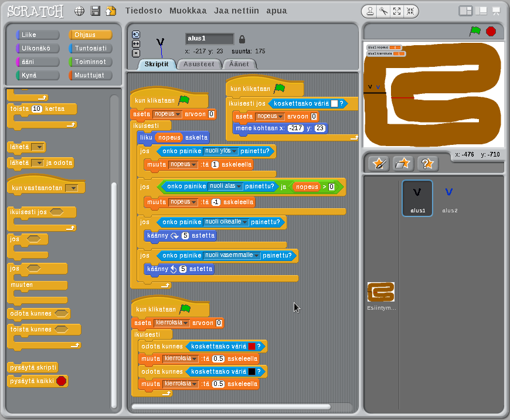Set rotation style to rotate freely
Viewport: 510px width, 420px height.
tap(136, 35)
